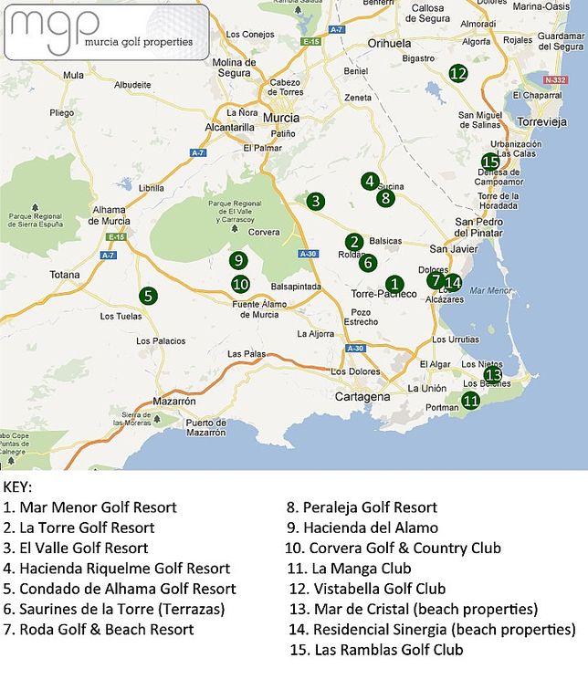588x700 pixels.
Task: Select marker 10 above Fuente Álamo
Action: 240,284
